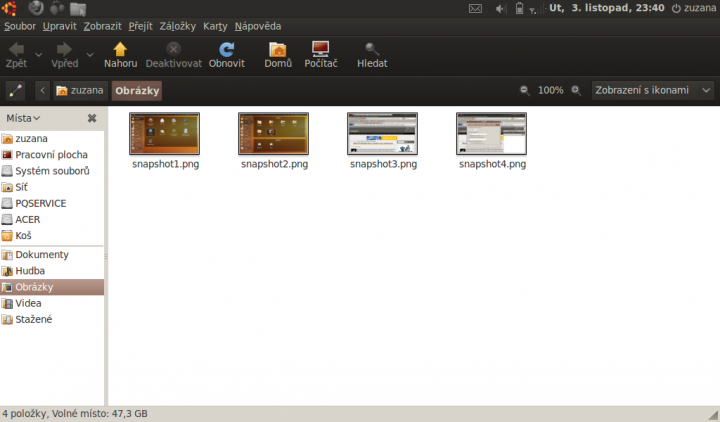720x422 pixels.
Task: Select the snapshot4.png thumbnail
Action: (491, 134)
